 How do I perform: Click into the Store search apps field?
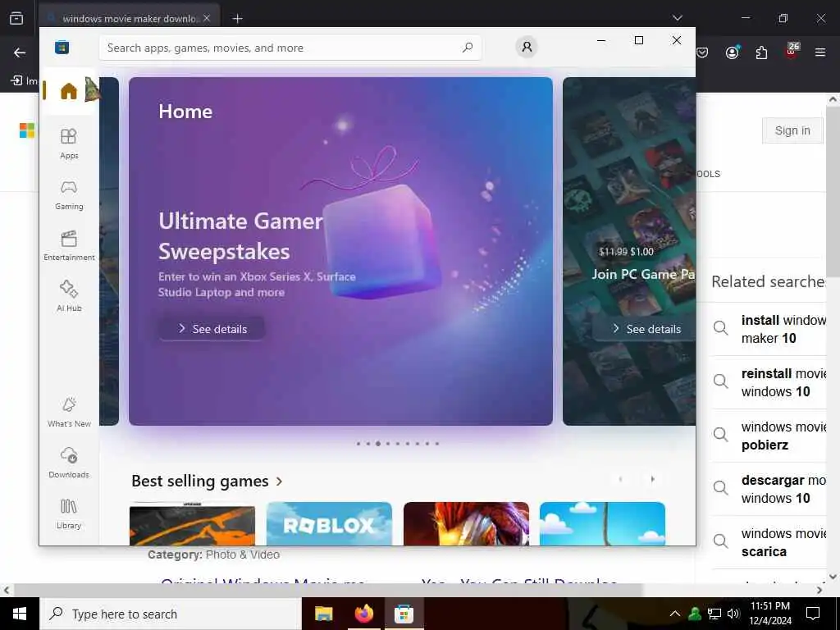290,48
